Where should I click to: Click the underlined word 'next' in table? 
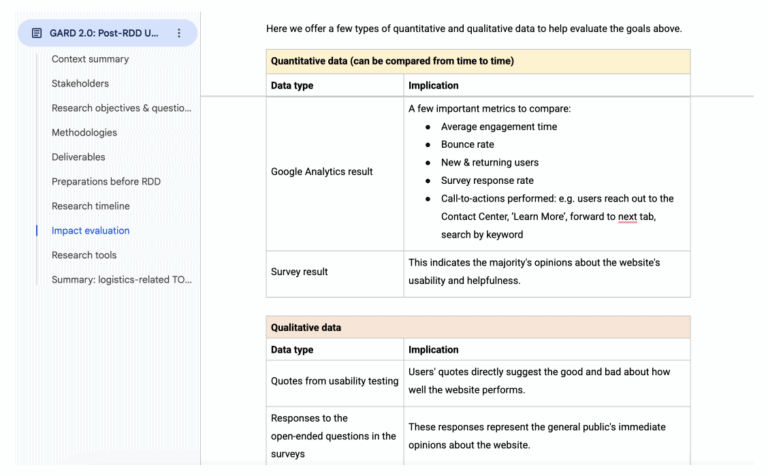tap(627, 216)
